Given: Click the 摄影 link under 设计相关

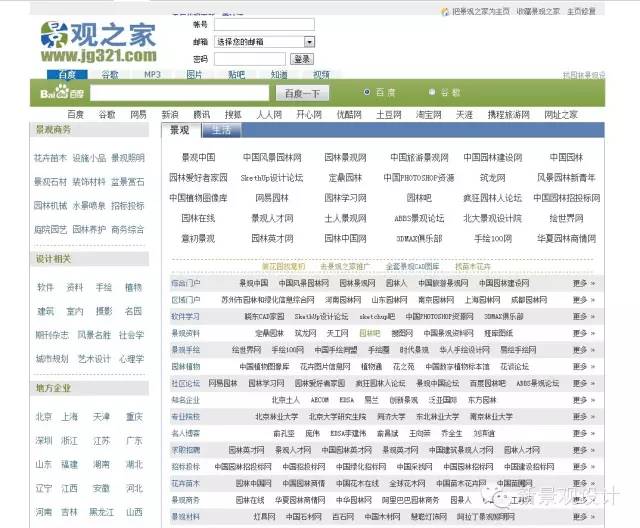Looking at the screenshot, I should [x=104, y=311].
